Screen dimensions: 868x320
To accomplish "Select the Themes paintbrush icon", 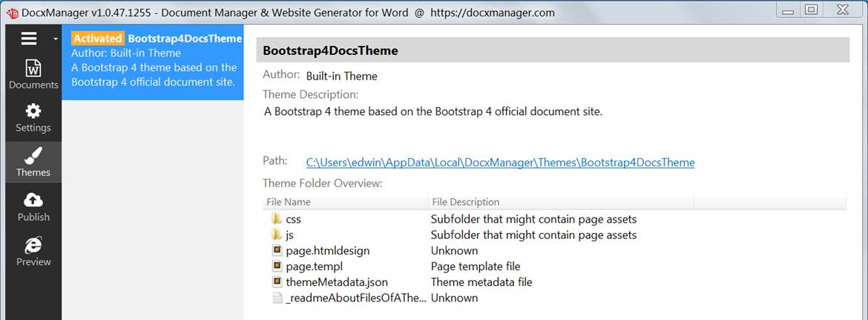I will [x=33, y=156].
